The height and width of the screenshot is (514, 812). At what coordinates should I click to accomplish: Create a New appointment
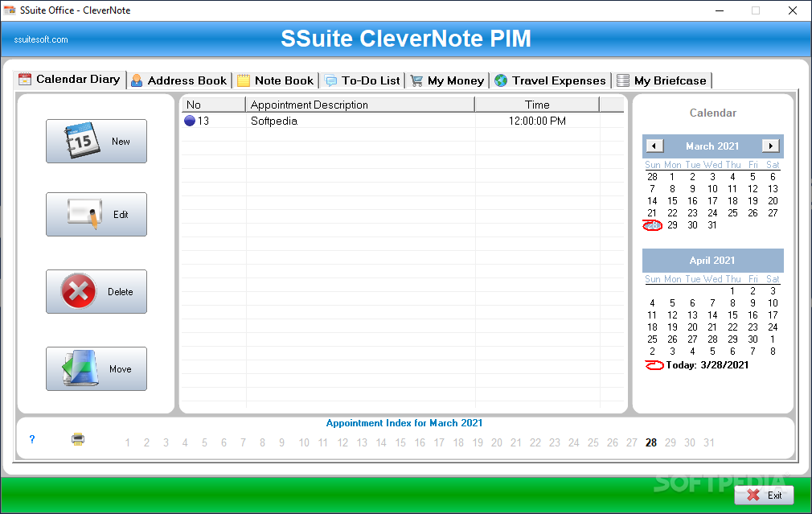pyautogui.click(x=96, y=142)
